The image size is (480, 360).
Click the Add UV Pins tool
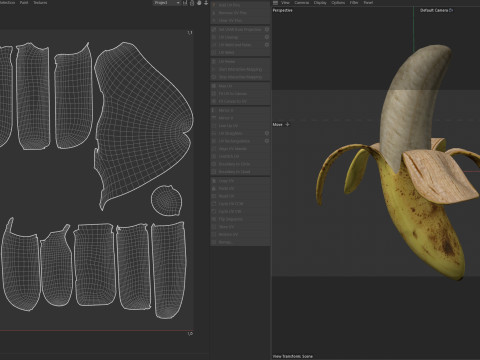coord(240,5)
